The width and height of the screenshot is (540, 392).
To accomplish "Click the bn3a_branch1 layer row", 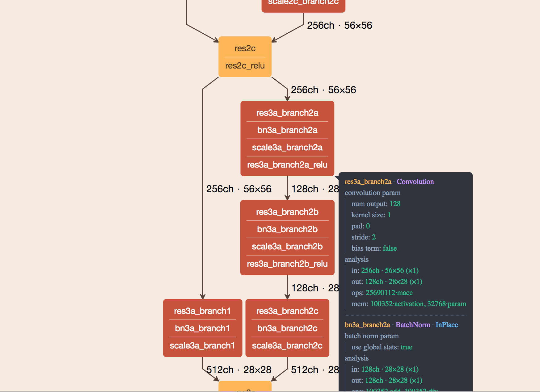I will [x=202, y=328].
